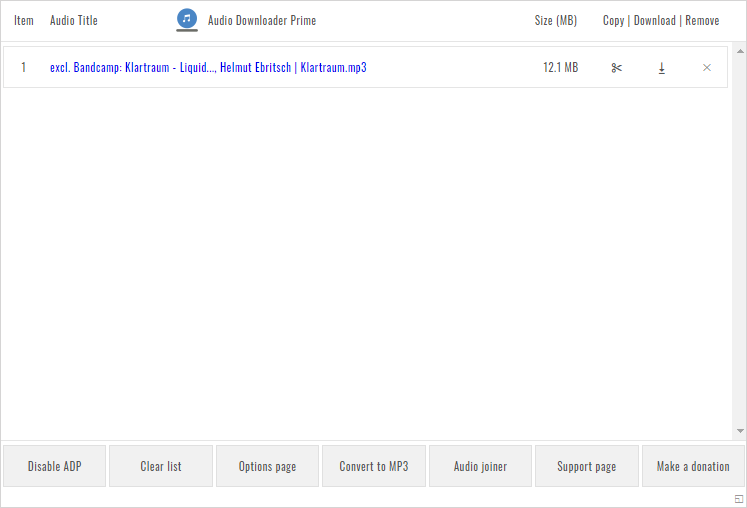
Task: Copy link with the scissors icon
Action: pyautogui.click(x=616, y=68)
